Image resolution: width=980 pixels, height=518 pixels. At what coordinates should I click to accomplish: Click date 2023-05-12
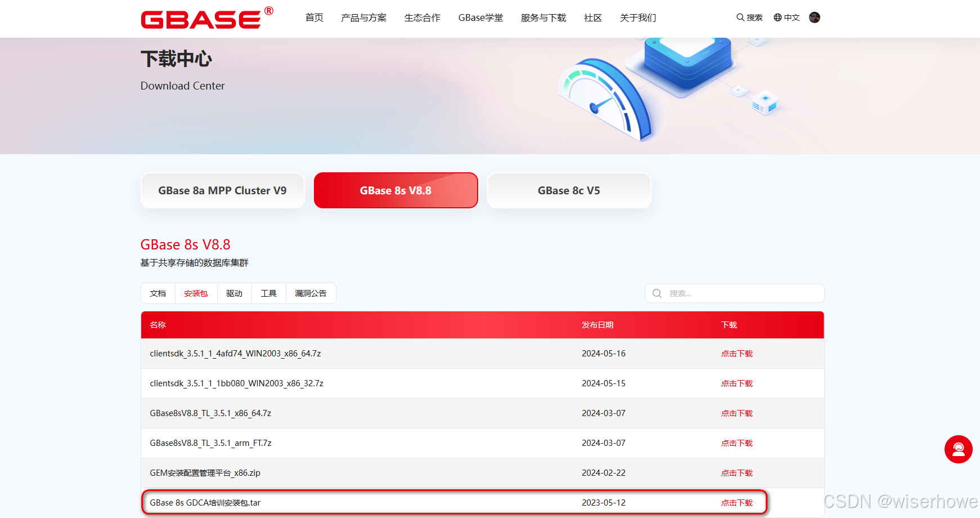[604, 503]
